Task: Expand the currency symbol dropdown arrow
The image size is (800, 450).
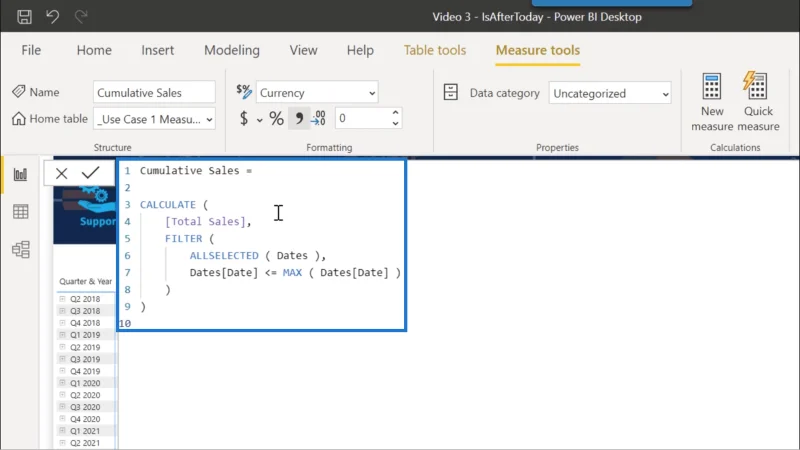Action: 260,120
